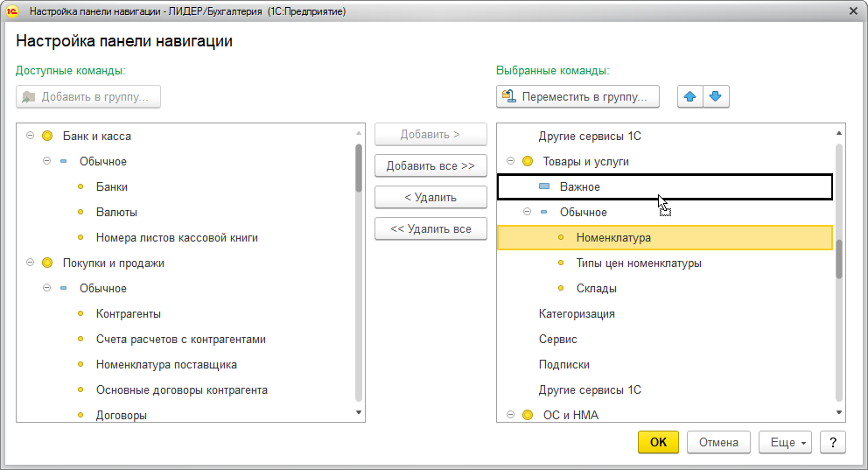
Task: Select Другие сервисы 1С below Подписки
Action: point(590,389)
